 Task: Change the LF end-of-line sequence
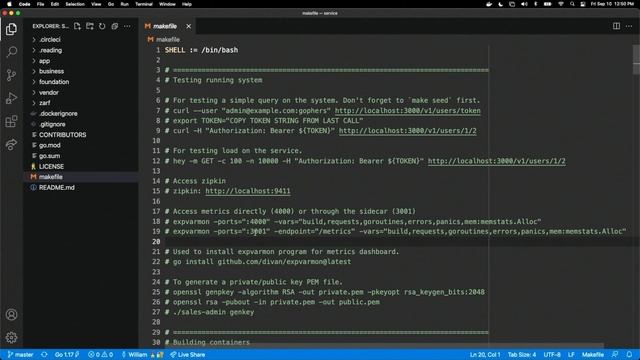(x=571, y=355)
